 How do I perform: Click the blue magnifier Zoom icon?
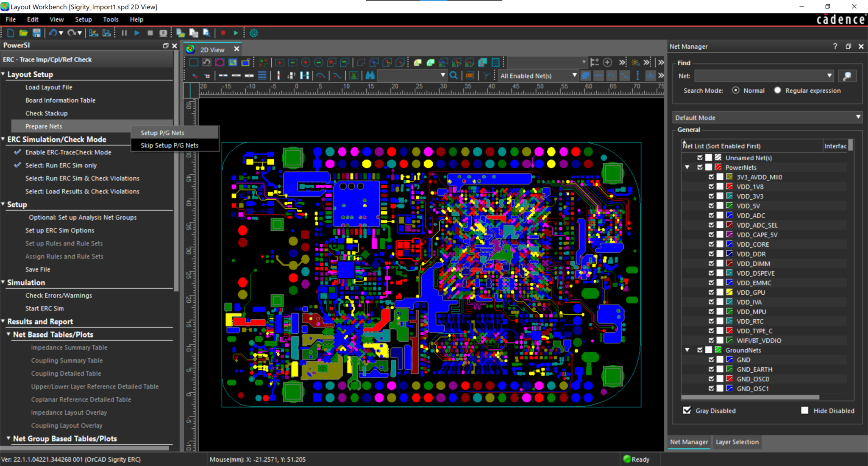tap(453, 75)
